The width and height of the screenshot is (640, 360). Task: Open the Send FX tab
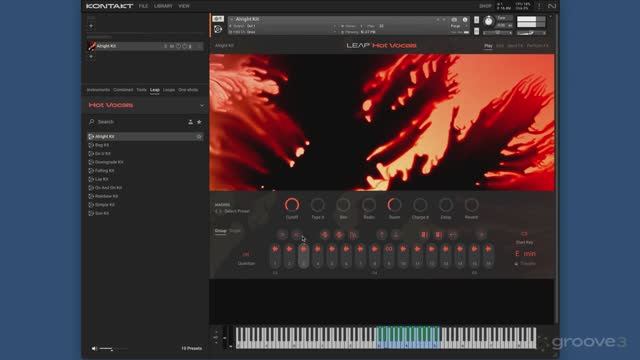point(515,46)
